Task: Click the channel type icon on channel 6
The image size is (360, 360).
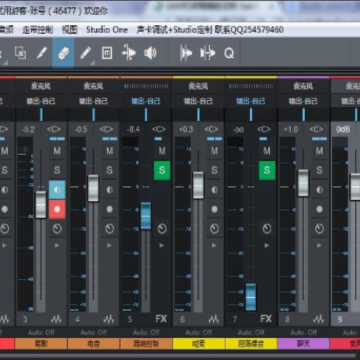Action: (214, 319)
